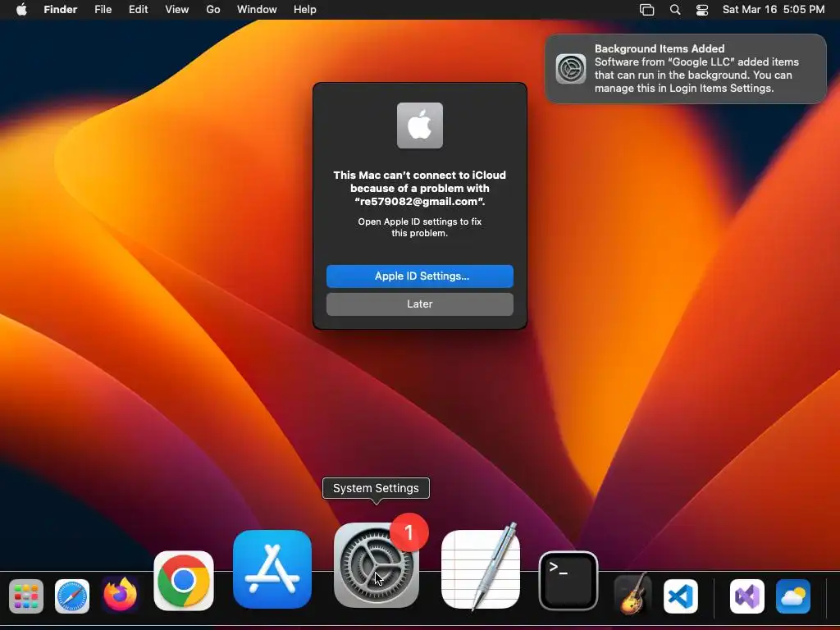Open Control Center in menu bar

[702, 10]
